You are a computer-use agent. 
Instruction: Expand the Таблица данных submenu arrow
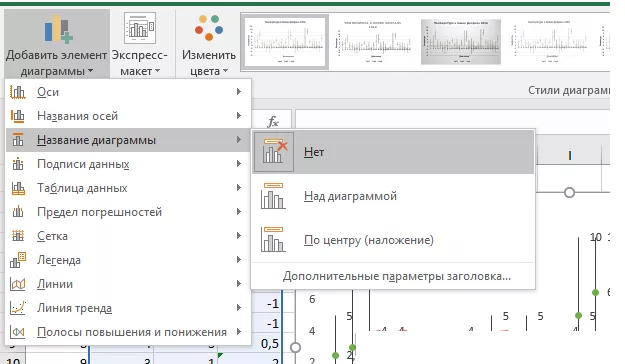tap(239, 187)
